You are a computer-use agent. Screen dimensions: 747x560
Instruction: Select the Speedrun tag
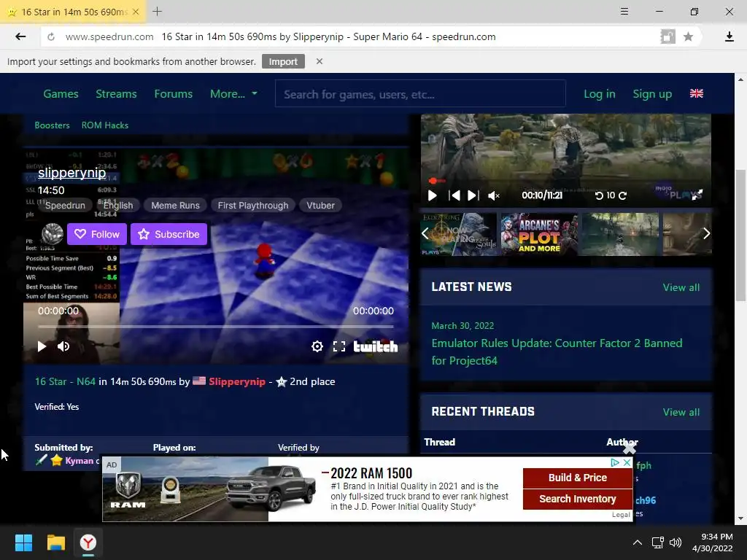tap(65, 205)
